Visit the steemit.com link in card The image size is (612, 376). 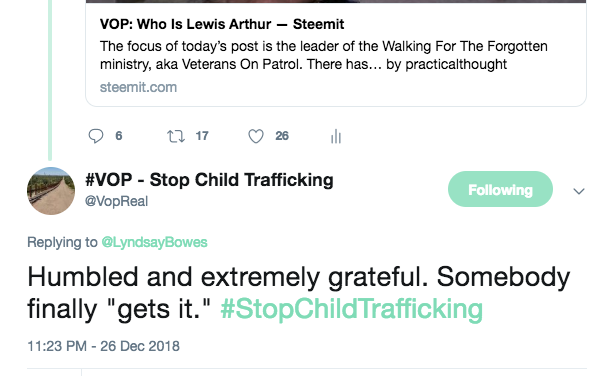pos(138,87)
